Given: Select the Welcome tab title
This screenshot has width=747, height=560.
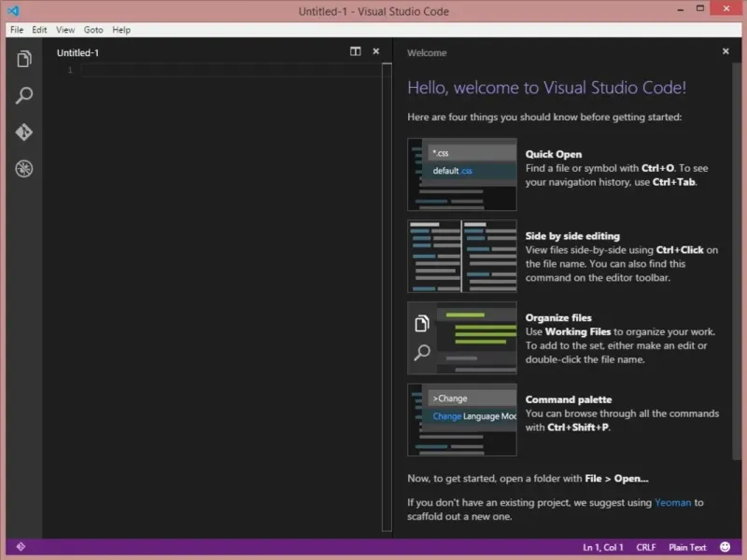Looking at the screenshot, I should click(x=427, y=53).
